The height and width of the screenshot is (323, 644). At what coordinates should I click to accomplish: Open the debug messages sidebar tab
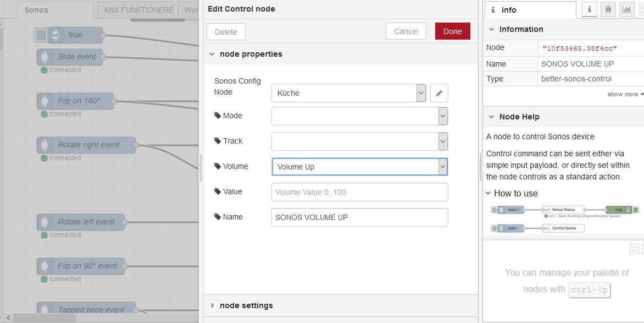pyautogui.click(x=608, y=9)
